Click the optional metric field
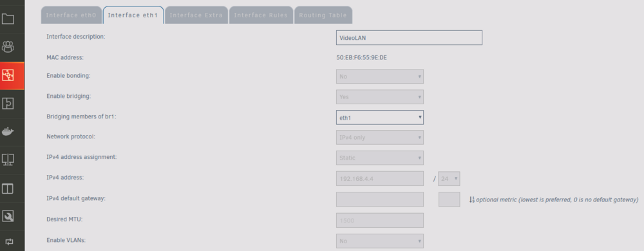 pos(450,200)
